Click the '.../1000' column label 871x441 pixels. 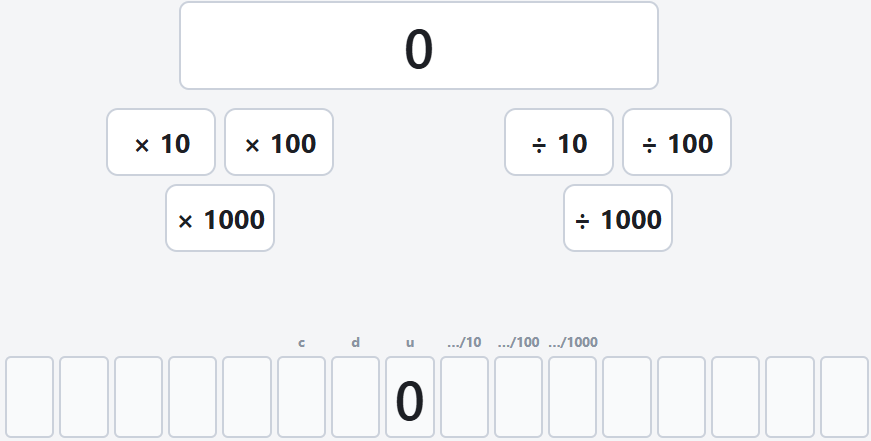573,342
